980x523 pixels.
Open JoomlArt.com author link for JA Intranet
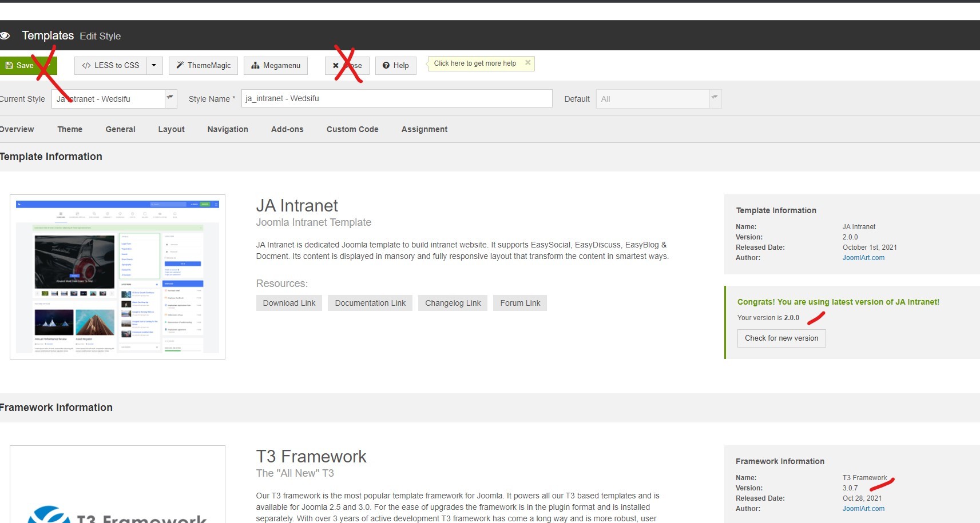[x=863, y=258]
